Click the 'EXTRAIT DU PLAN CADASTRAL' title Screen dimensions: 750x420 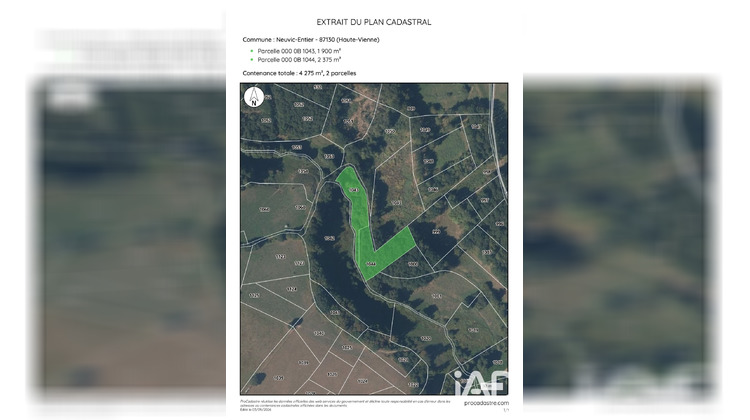tap(374, 22)
